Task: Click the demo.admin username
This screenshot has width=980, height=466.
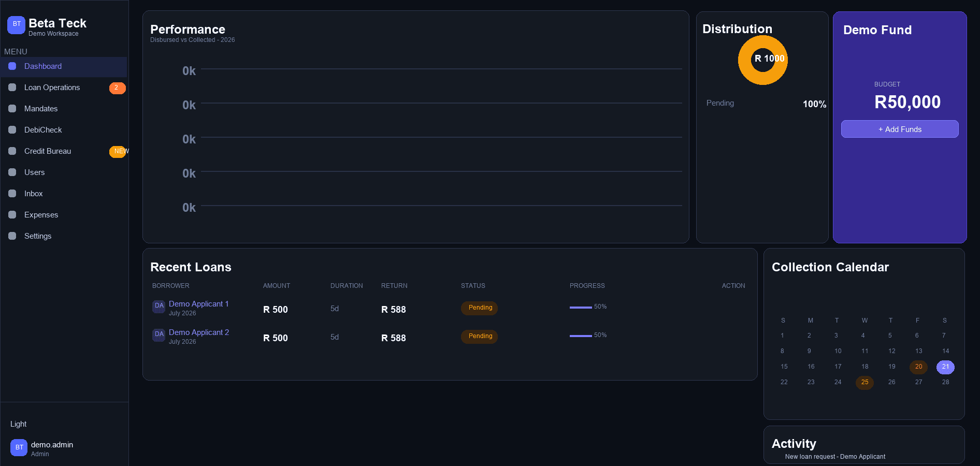Action: click(x=52, y=445)
